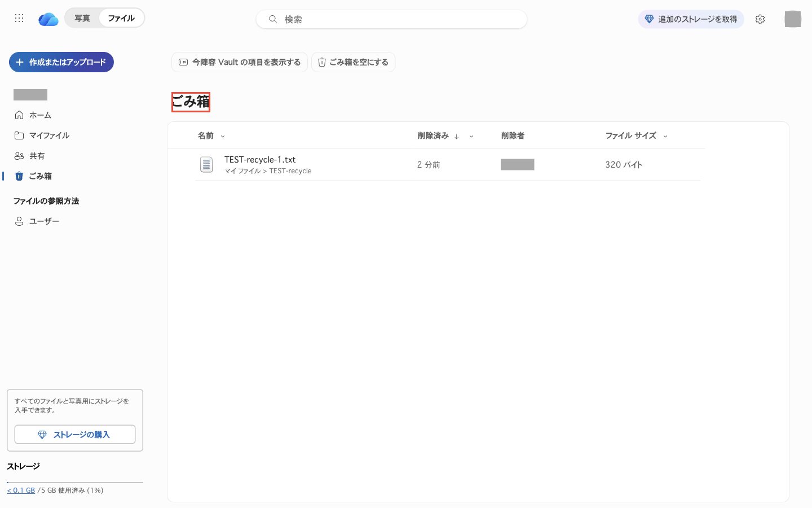The height and width of the screenshot is (508, 812).
Task: Expand the 名前 column dropdown arrow
Action: pyautogui.click(x=223, y=136)
